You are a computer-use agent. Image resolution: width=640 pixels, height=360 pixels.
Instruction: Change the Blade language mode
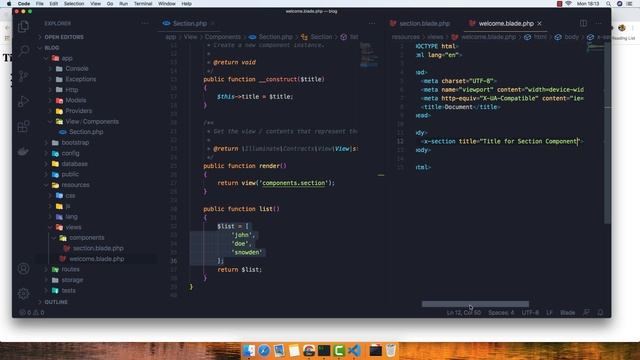tap(567, 313)
